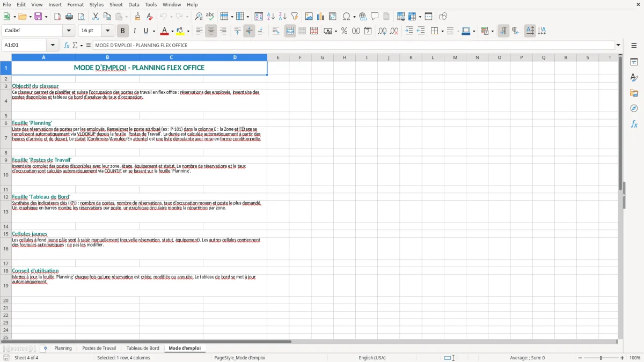Open the Data menu
644x362 pixels.
(x=134, y=4)
